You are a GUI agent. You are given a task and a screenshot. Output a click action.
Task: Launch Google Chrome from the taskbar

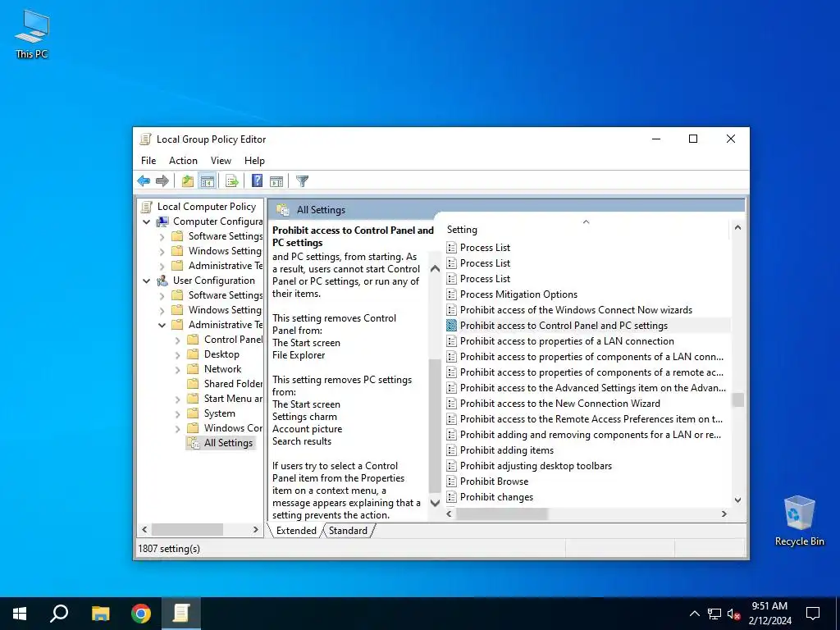point(141,614)
